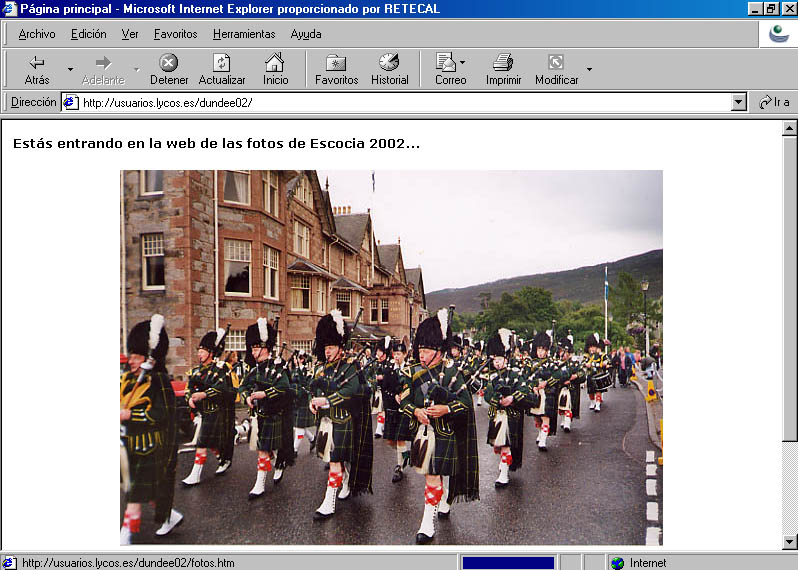Open the address bar dropdown list
The width and height of the screenshot is (798, 570).
(739, 102)
